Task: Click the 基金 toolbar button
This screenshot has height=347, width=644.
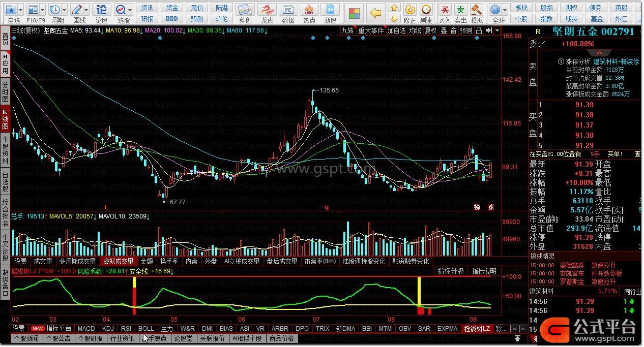Action: (597, 19)
